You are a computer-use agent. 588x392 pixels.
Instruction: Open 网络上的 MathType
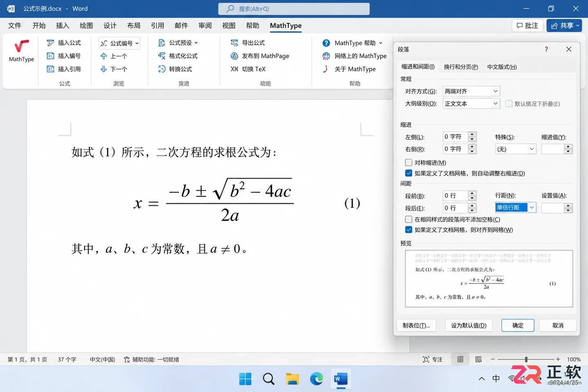pos(354,56)
